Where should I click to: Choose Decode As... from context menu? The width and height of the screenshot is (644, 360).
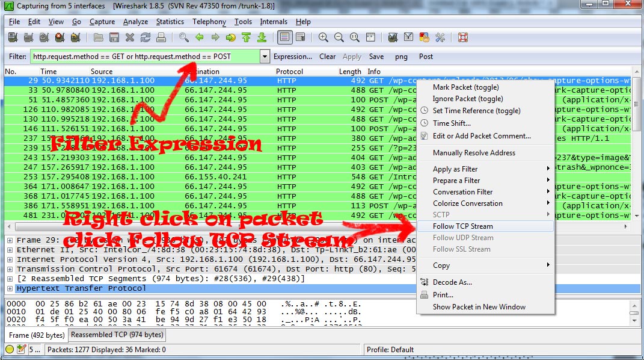pyautogui.click(x=485, y=282)
